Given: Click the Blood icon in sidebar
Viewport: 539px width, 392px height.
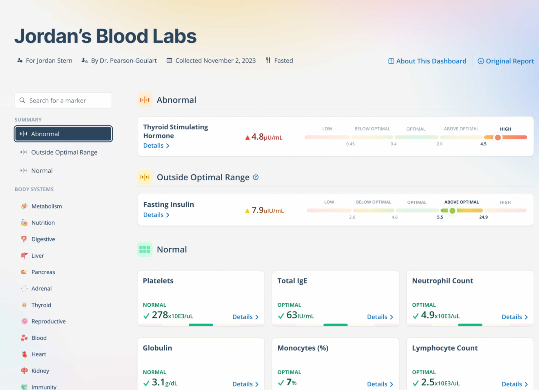Looking at the screenshot, I should pyautogui.click(x=24, y=338).
